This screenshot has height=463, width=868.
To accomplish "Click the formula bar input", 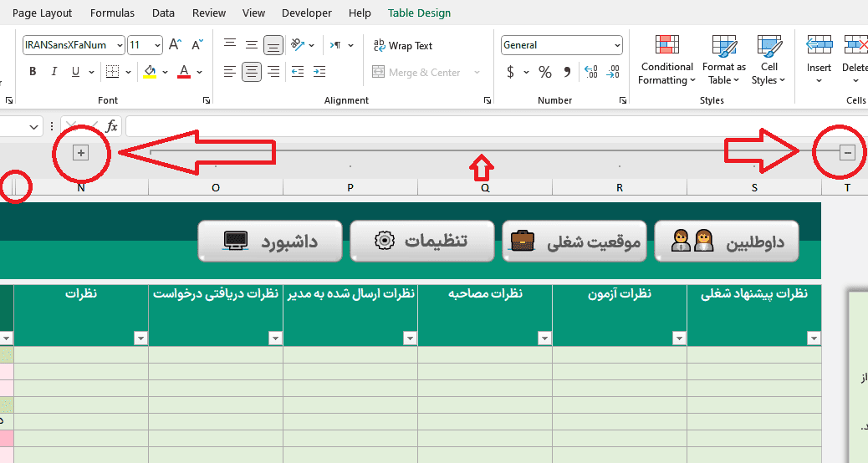I will point(497,127).
